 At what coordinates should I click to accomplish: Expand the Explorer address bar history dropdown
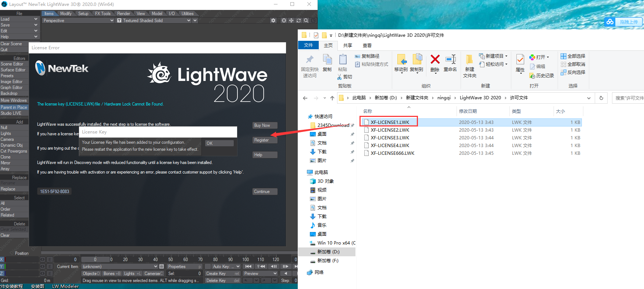click(x=589, y=98)
